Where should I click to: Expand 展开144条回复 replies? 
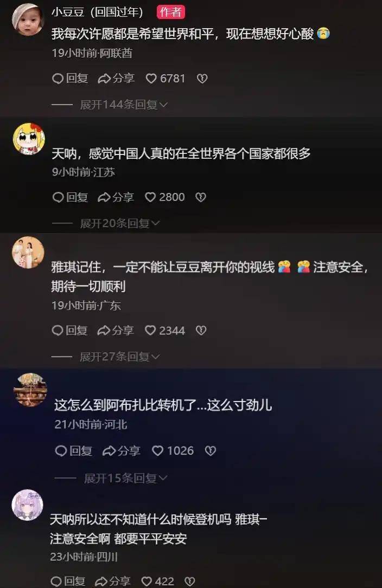click(124, 105)
